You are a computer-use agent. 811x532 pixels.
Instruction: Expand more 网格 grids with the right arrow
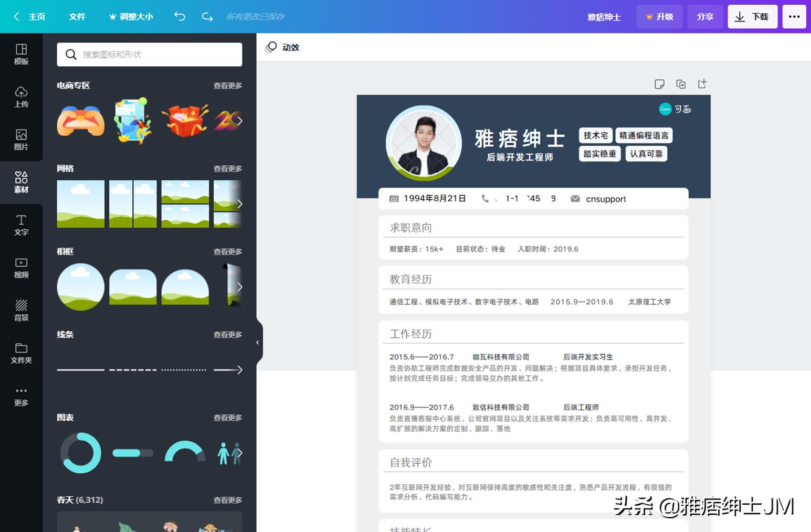(x=240, y=204)
